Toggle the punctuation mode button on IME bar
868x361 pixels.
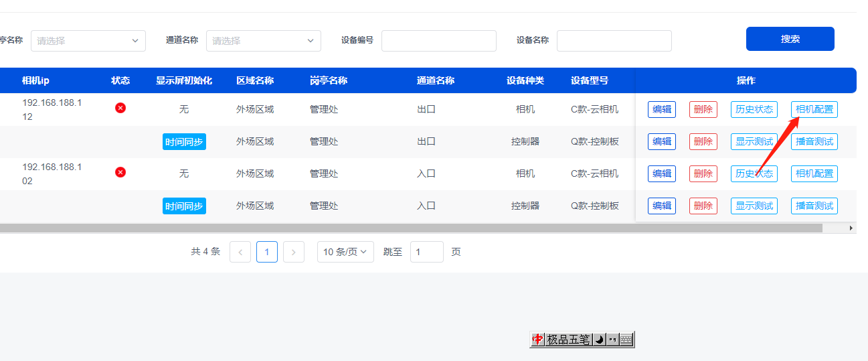click(612, 340)
